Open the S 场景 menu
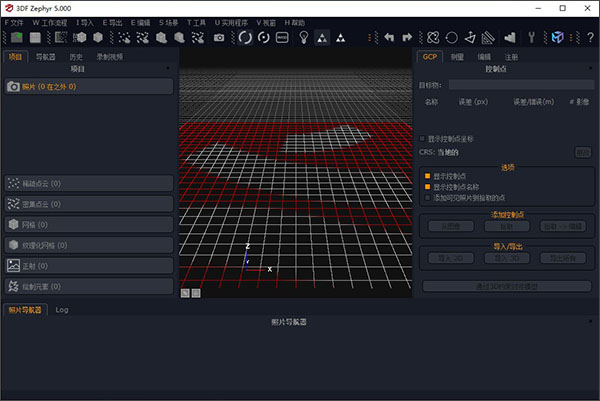This screenshot has width=600, height=401. 168,23
